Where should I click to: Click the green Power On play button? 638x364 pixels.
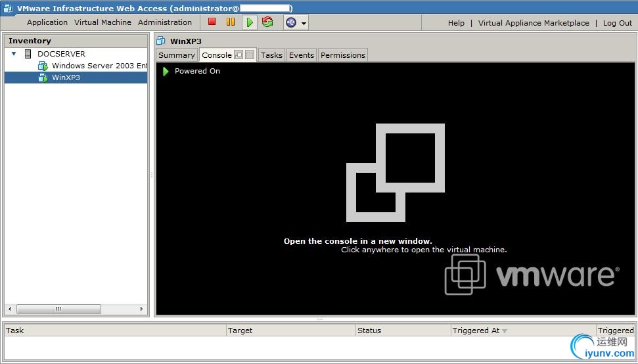tap(250, 22)
